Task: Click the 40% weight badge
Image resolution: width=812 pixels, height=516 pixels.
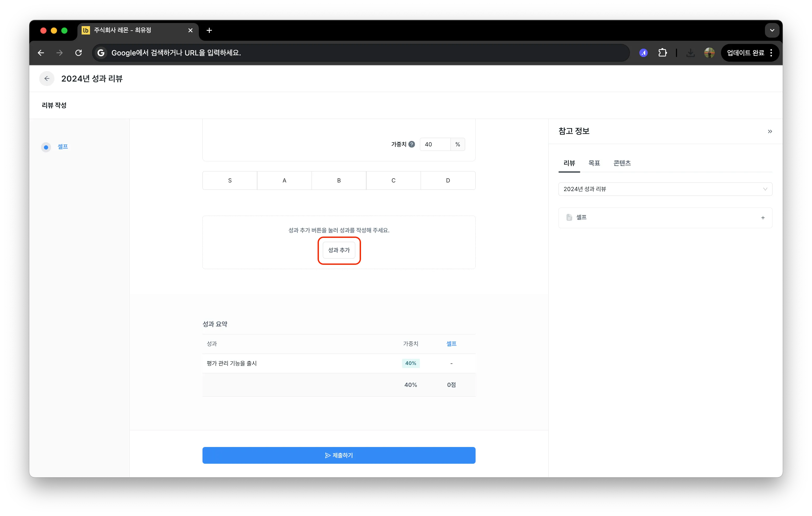Action: click(411, 363)
